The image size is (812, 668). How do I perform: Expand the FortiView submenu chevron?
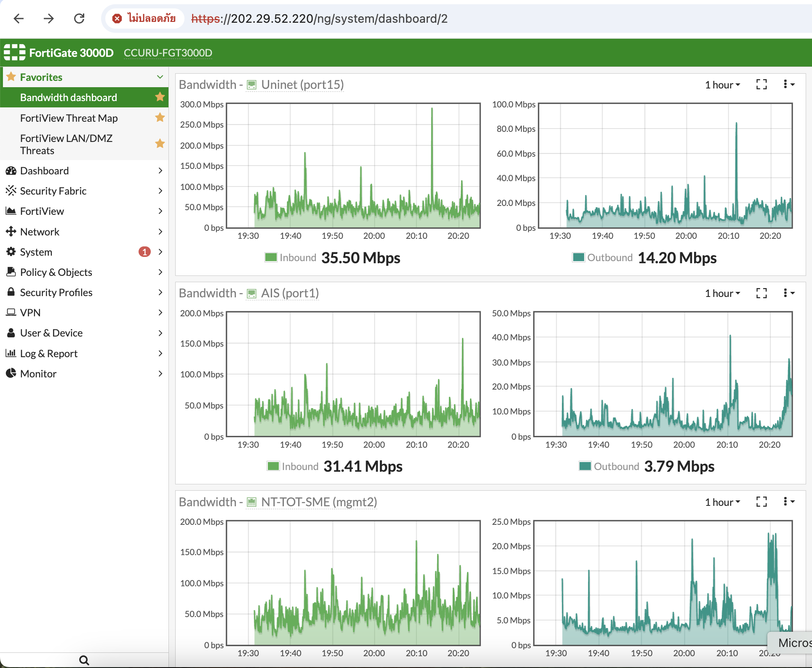(x=160, y=211)
